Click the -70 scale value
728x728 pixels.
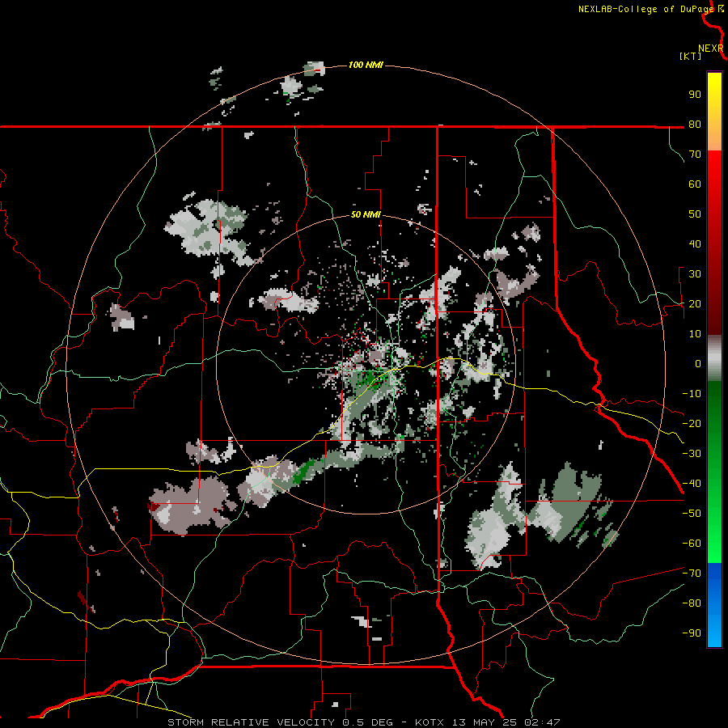[x=692, y=574]
